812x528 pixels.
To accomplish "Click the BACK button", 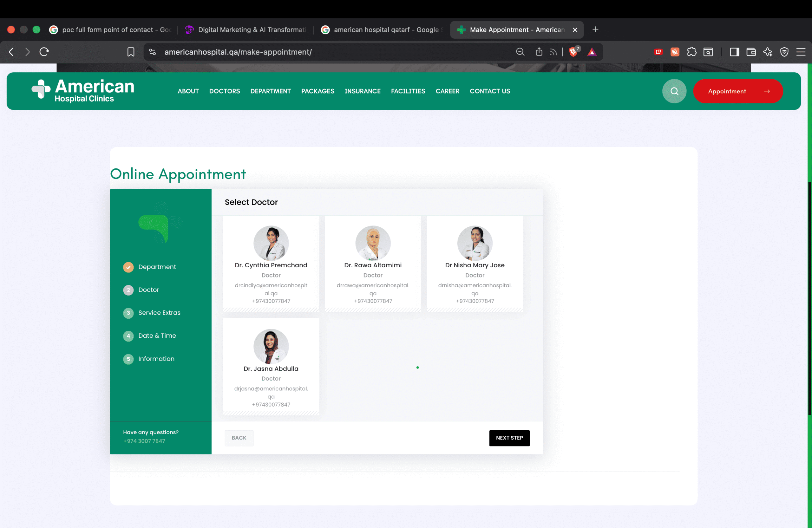I will click(x=239, y=438).
